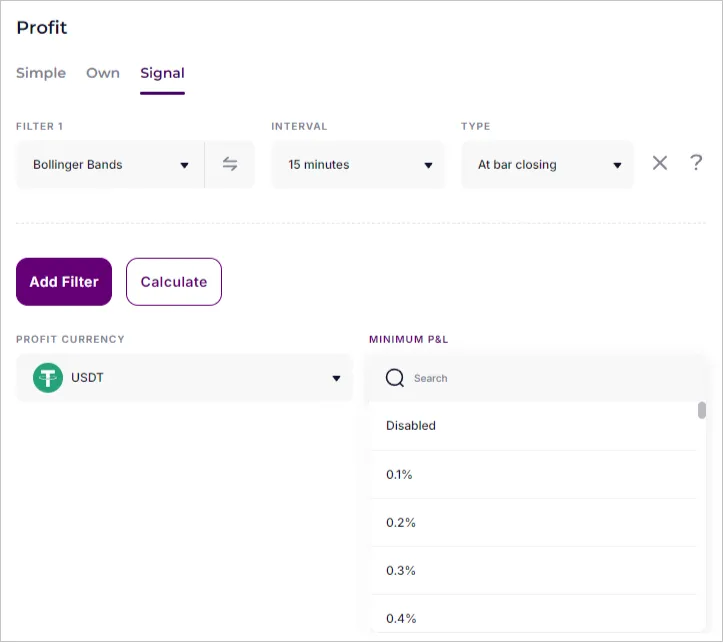Viewport: 723px width, 642px height.
Task: Select the Signal tab
Action: [x=162, y=73]
